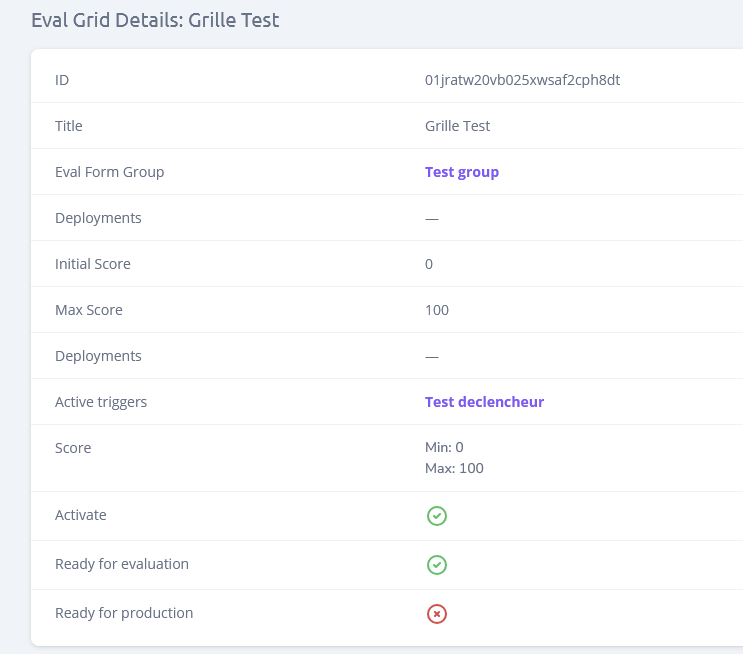Click the Ready for production label
This screenshot has height=654, width=743.
pyautogui.click(x=124, y=613)
